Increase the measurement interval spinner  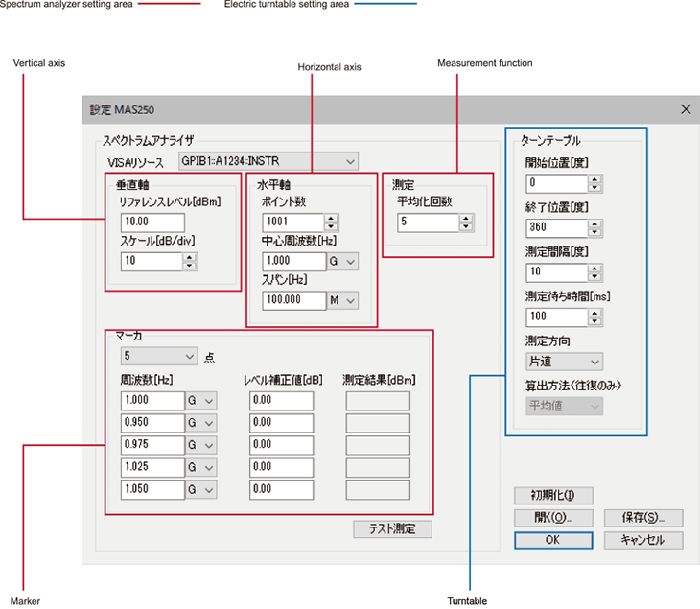595,269
